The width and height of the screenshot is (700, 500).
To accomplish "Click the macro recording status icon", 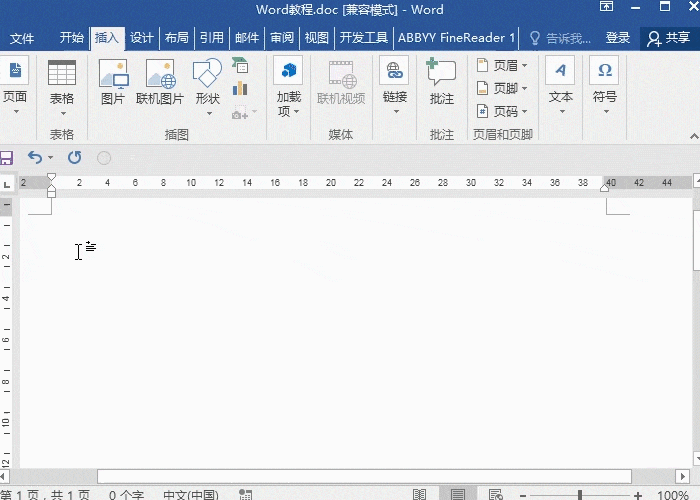I will point(245,494).
